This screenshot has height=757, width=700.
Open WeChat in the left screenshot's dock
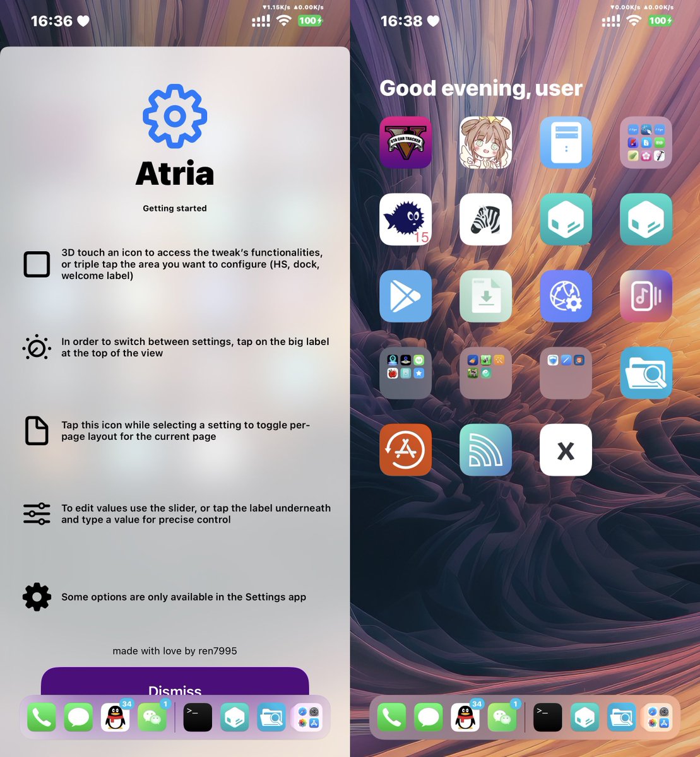[x=152, y=717]
